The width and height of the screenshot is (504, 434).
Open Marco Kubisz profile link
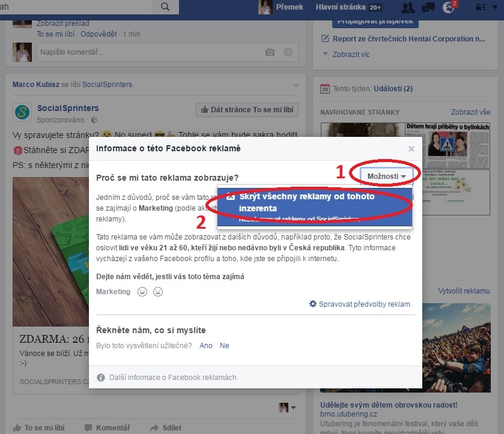36,85
